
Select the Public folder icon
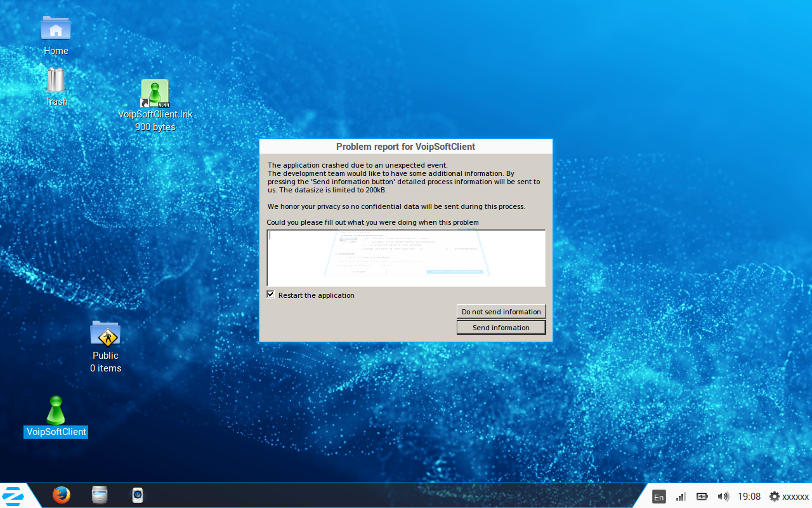coord(105,334)
